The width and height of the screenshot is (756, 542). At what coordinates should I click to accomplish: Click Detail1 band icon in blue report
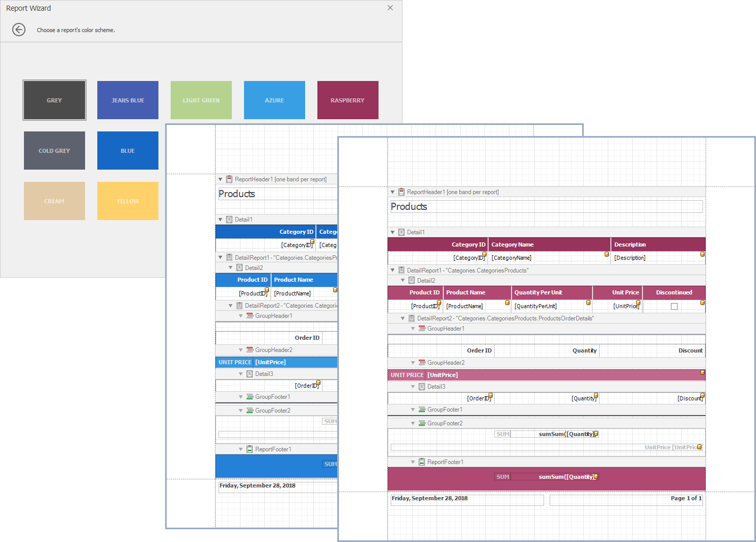coord(229,220)
